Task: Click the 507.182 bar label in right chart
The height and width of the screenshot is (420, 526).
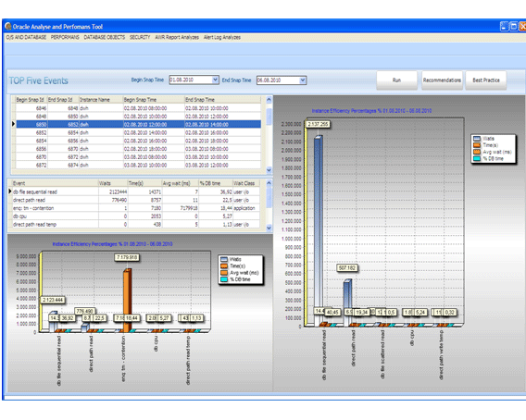Action: (347, 268)
